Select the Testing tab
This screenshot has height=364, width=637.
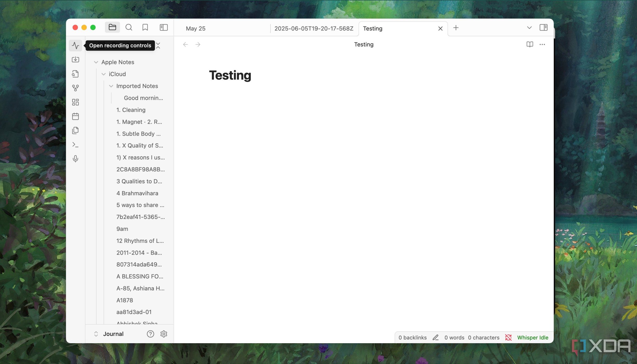point(373,29)
